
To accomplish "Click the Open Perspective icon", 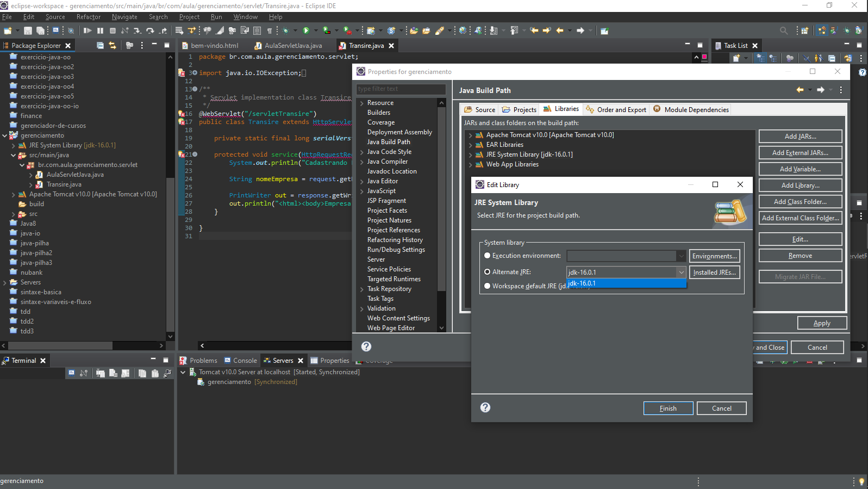I will [804, 31].
